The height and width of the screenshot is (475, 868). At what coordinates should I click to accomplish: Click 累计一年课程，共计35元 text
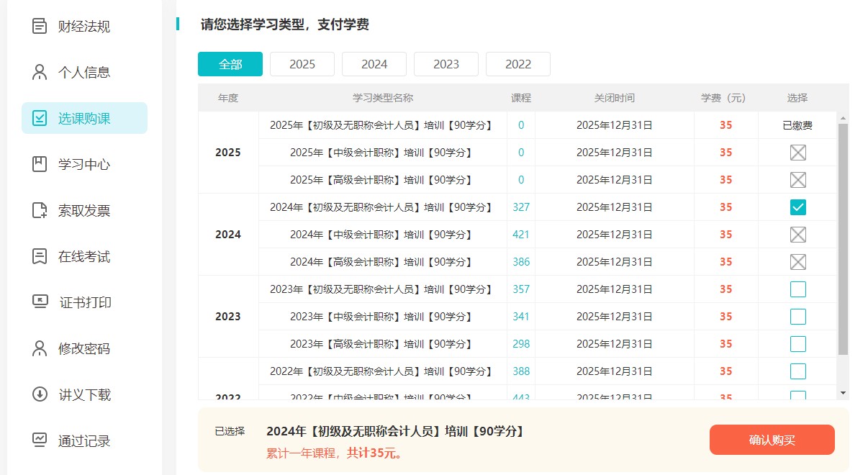[335, 453]
